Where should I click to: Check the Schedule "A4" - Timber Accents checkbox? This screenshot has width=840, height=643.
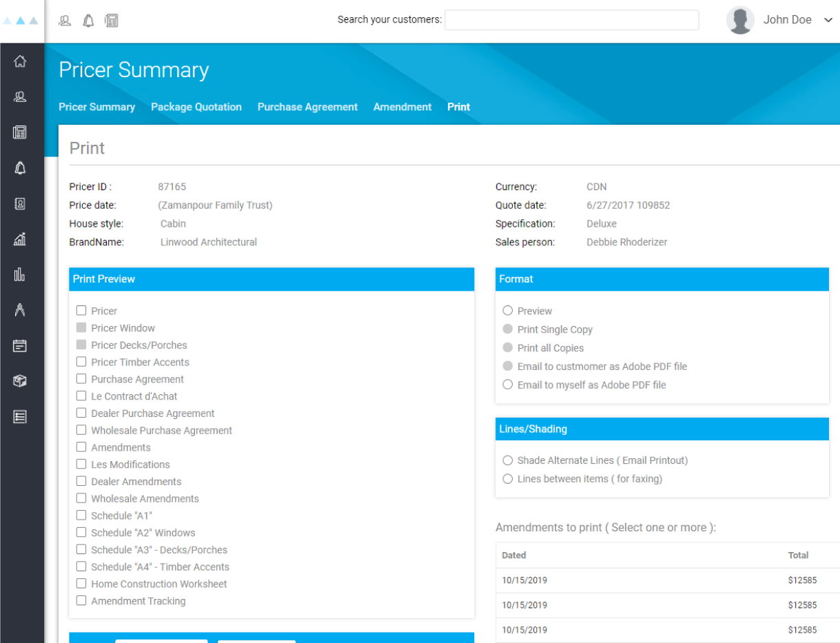tap(81, 567)
